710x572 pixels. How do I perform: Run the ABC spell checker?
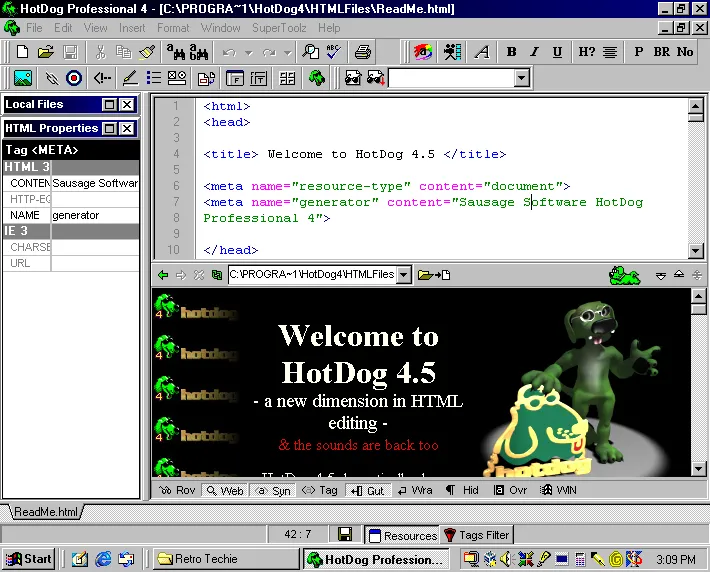point(333,52)
